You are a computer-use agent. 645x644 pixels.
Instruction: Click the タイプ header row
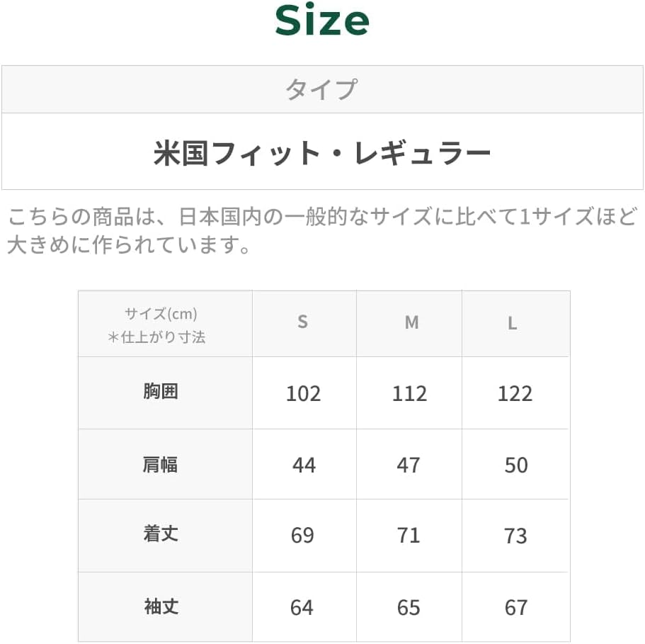coord(321,89)
